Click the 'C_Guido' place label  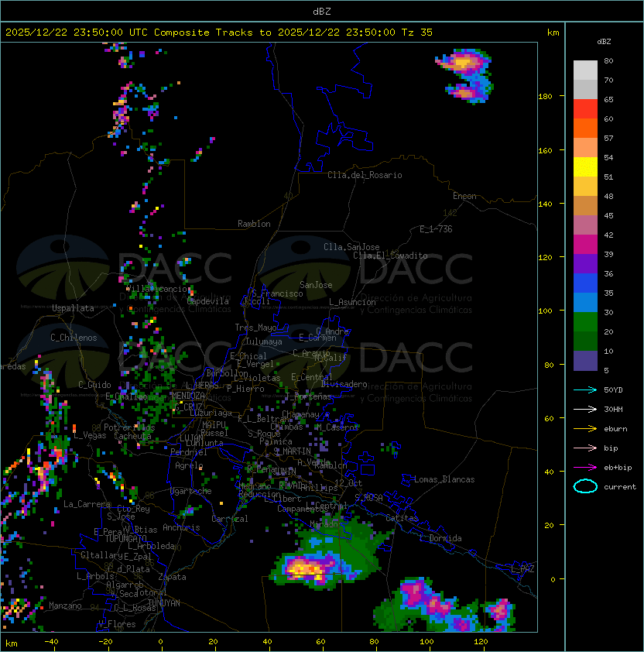pyautogui.click(x=94, y=385)
